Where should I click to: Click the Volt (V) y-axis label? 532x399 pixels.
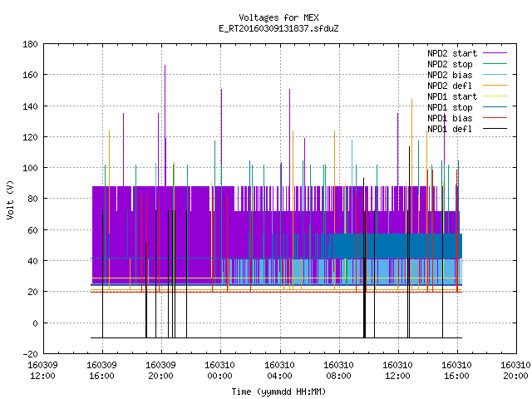(11, 199)
